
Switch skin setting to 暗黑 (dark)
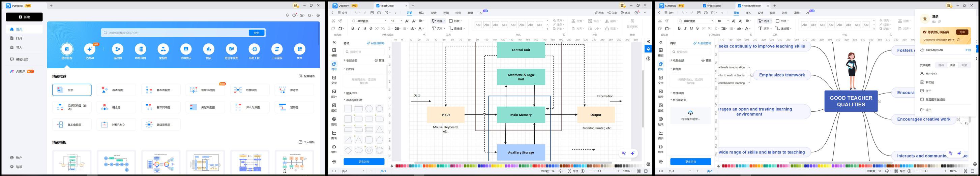coord(964,65)
